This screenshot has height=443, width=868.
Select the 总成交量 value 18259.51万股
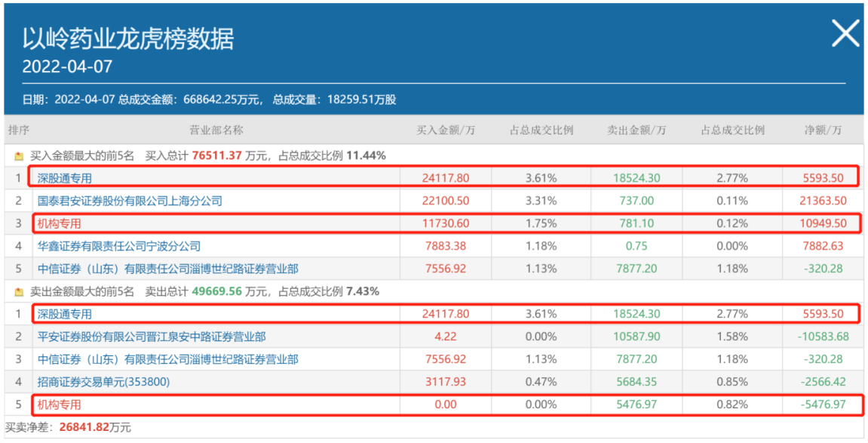point(361,100)
